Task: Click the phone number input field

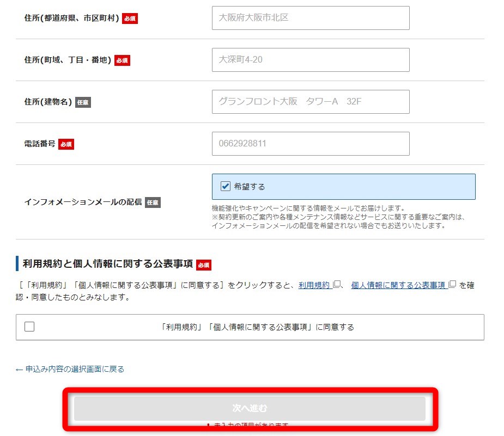Action: pos(311,143)
